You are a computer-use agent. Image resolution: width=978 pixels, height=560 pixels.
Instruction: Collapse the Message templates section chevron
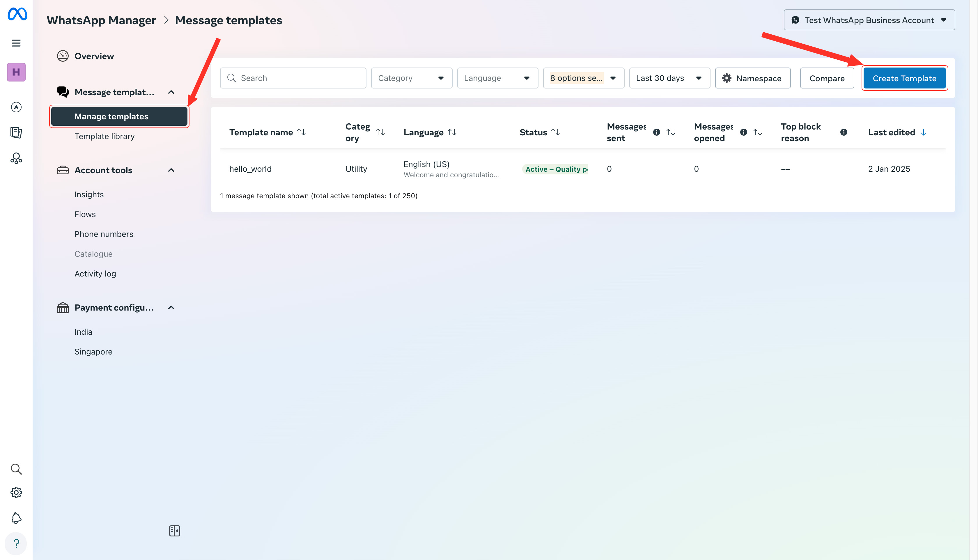(171, 92)
